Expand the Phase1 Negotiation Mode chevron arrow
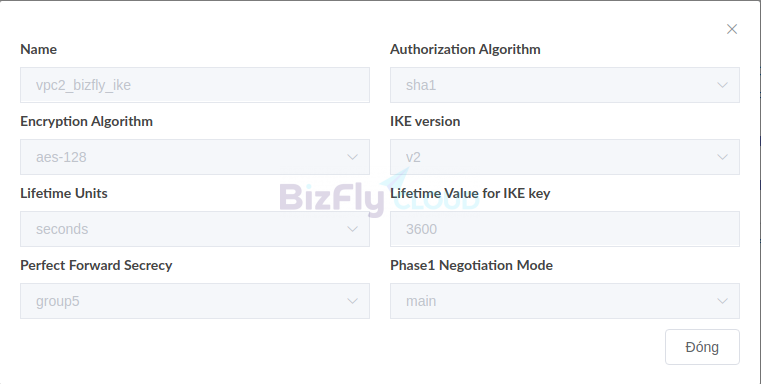The image size is (761, 384). 722,301
